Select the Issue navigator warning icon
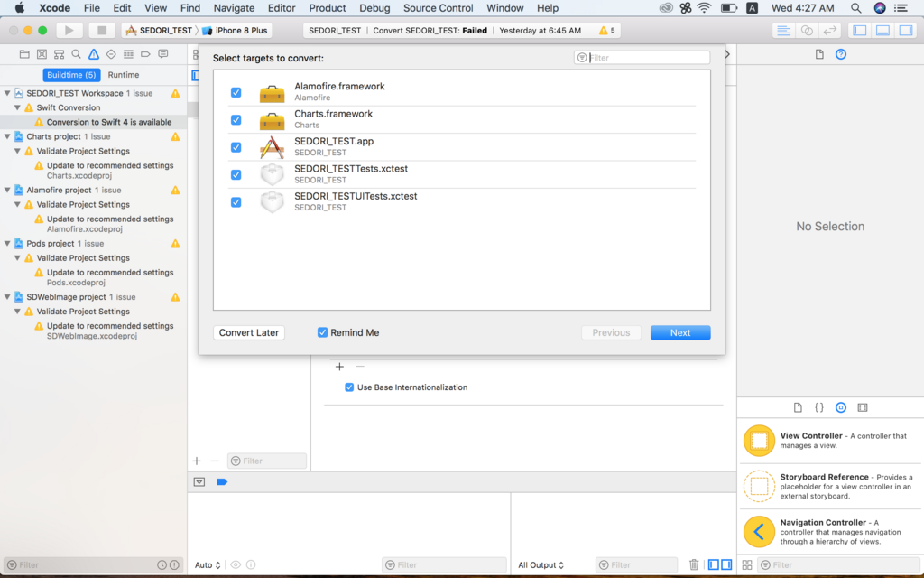Image resolution: width=924 pixels, height=578 pixels. point(94,54)
